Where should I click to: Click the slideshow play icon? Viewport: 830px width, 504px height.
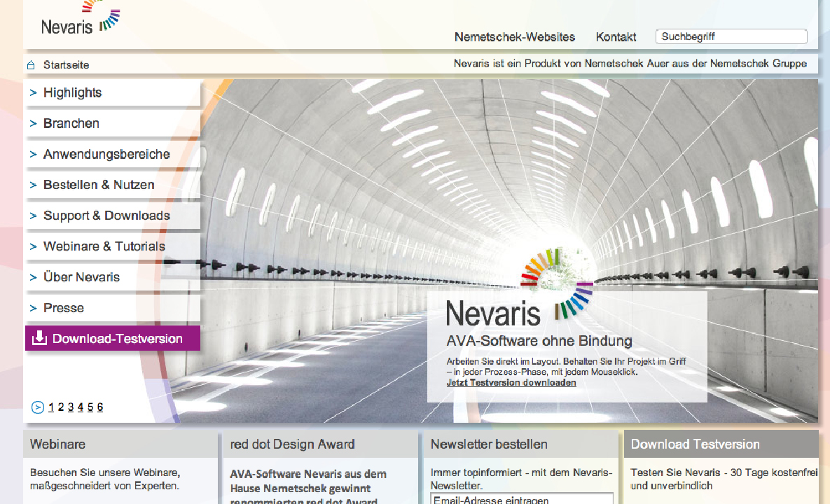[x=38, y=407]
